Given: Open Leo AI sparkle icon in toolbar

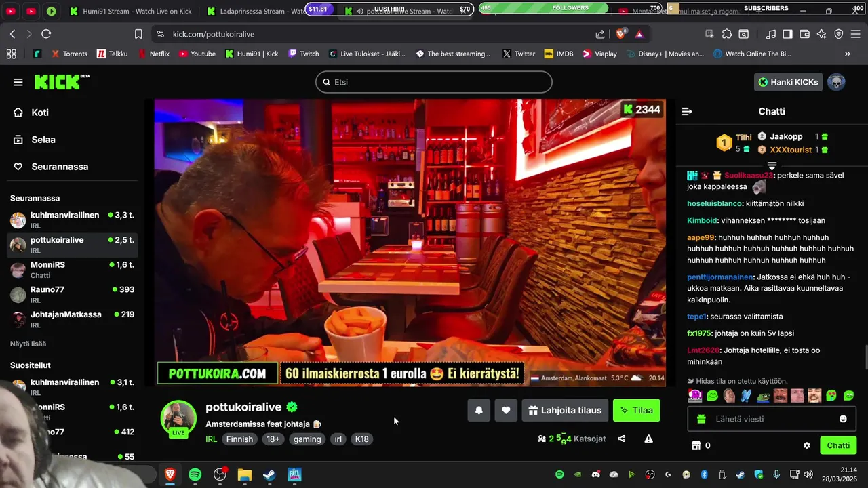Looking at the screenshot, I should tap(822, 34).
